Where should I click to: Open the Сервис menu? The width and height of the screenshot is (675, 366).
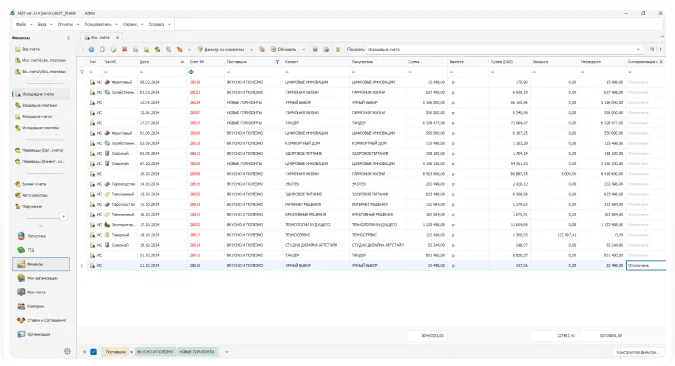pyautogui.click(x=133, y=25)
